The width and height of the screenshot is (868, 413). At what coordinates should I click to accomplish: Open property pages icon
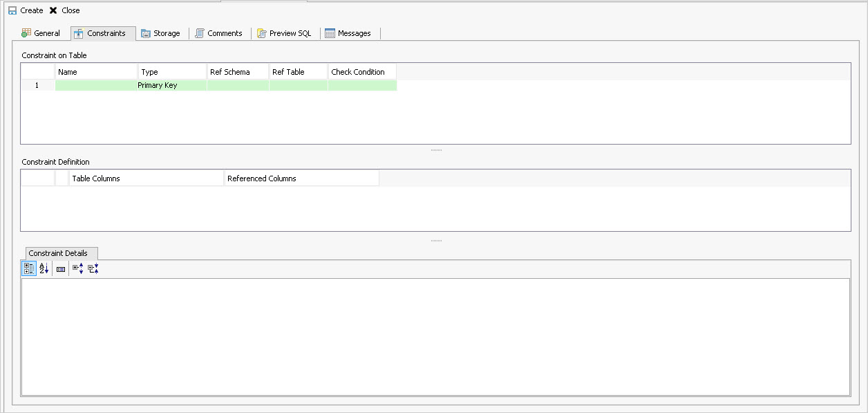[x=61, y=269]
